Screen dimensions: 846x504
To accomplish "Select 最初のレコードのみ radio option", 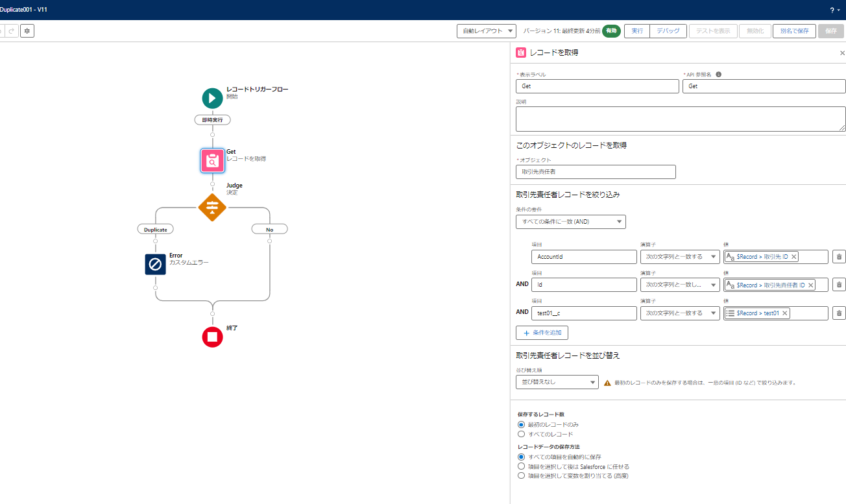I will [x=521, y=424].
